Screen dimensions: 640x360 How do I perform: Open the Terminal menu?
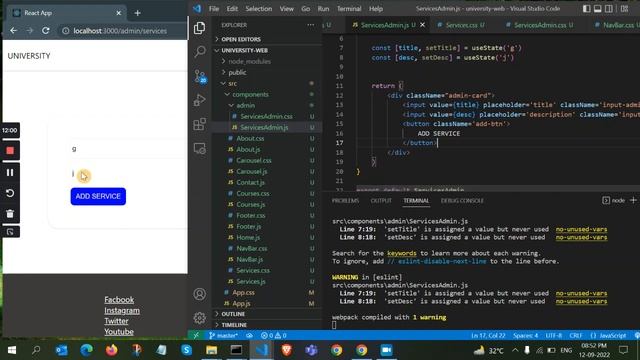[x=349, y=9]
